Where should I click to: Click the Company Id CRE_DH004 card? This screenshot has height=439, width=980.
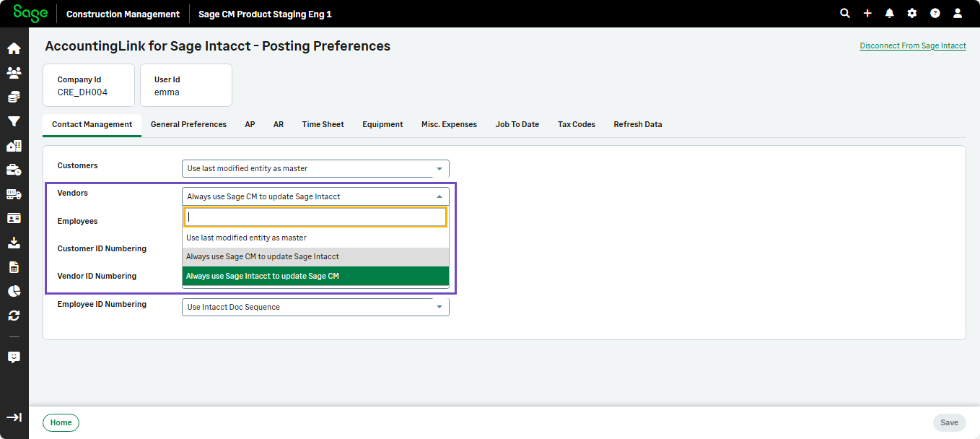pos(89,85)
